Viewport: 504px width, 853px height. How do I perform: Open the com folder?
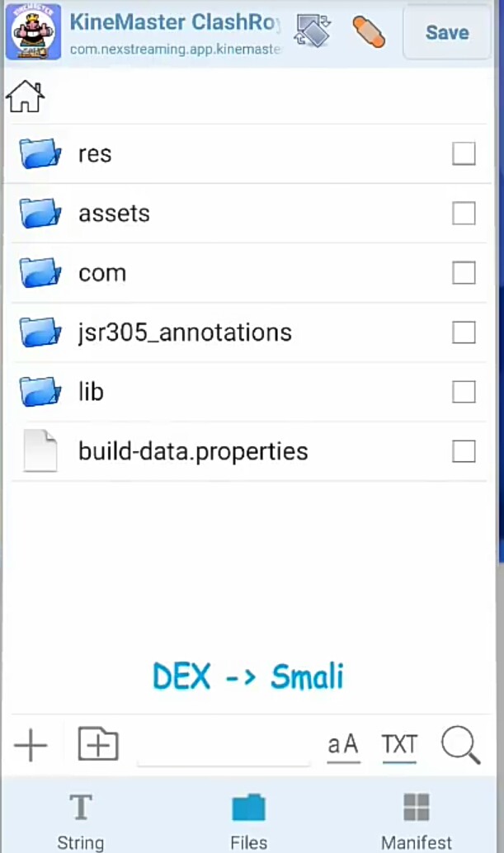[102, 273]
